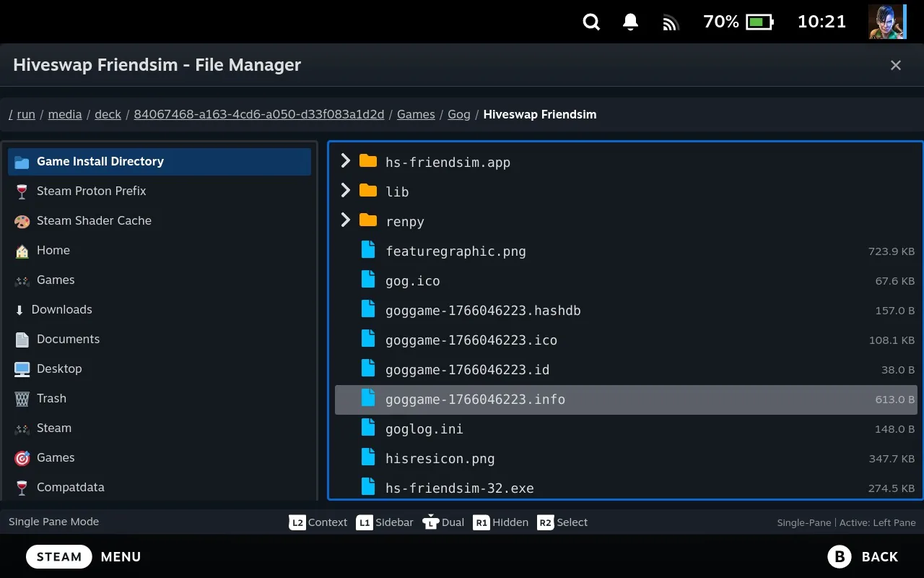924x578 pixels.
Task: Click the B BACK button
Action: (863, 557)
